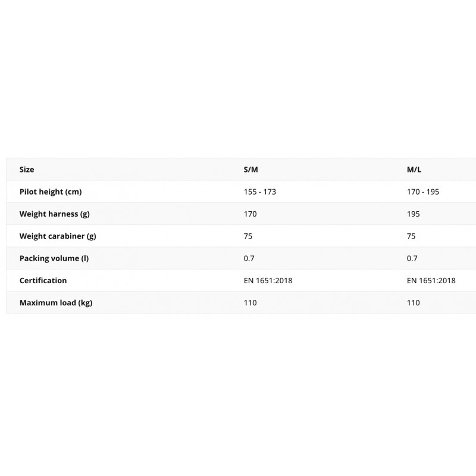Select EN 1651:2018 in the M/L column
The height and width of the screenshot is (476, 476).
click(431, 280)
